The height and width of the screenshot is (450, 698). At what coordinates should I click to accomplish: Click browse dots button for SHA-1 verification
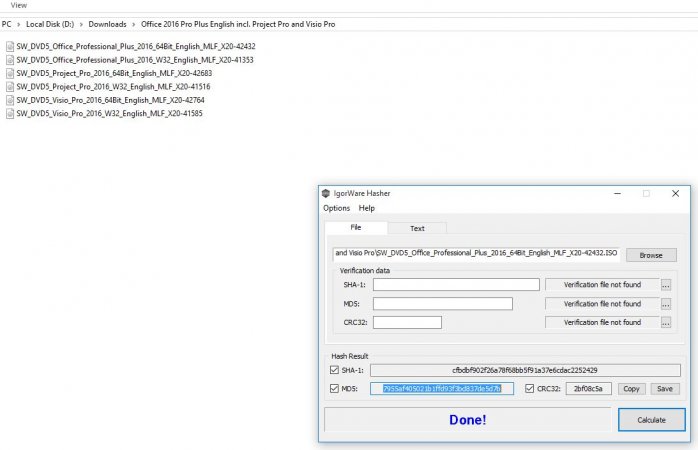666,285
